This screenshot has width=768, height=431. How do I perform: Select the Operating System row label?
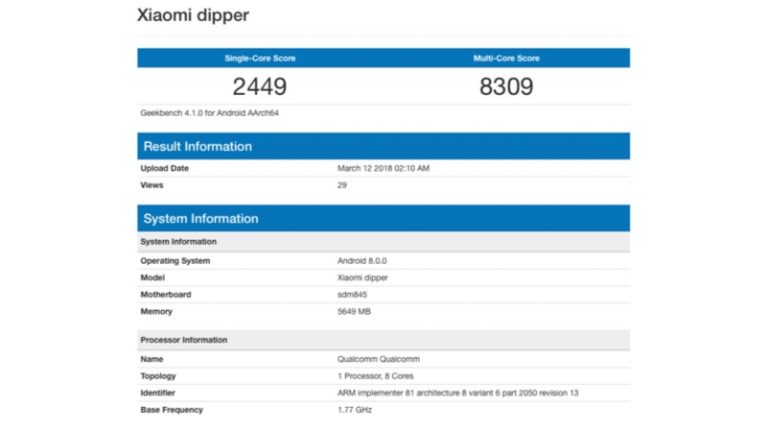175,261
